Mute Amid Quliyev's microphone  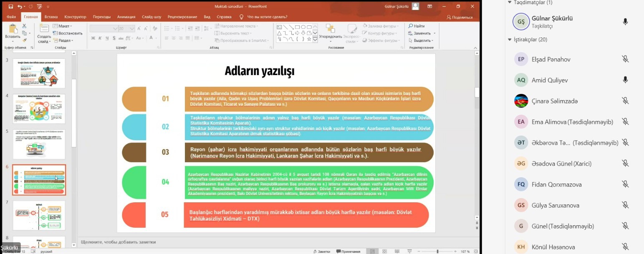[x=625, y=80]
